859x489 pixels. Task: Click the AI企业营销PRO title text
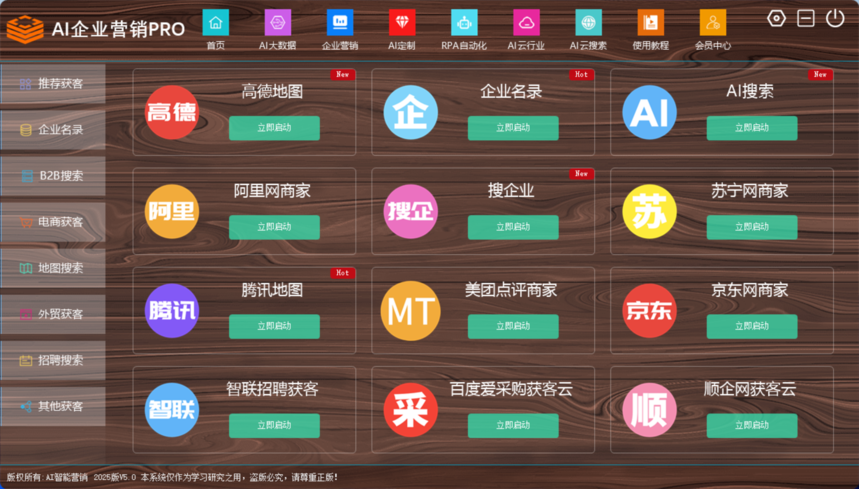pos(118,29)
